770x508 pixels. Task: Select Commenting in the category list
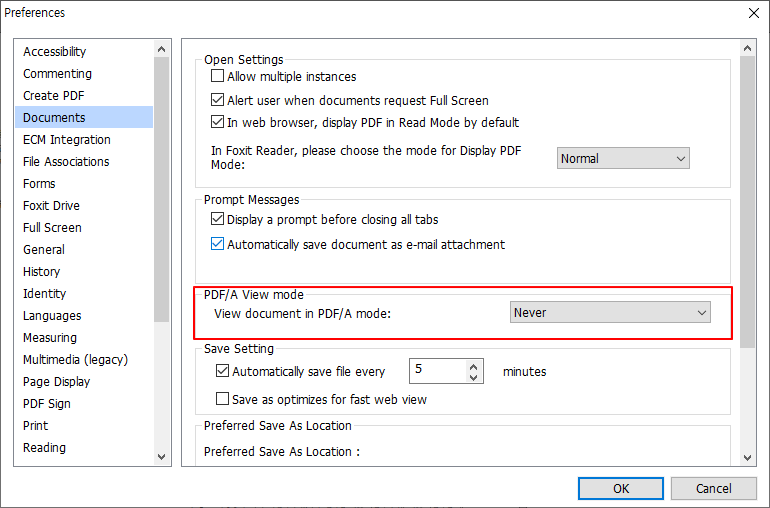[84, 74]
